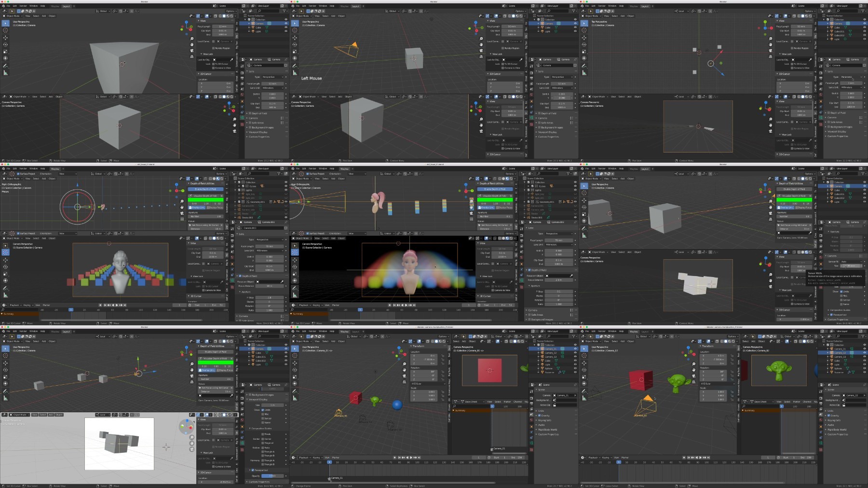The height and width of the screenshot is (488, 868).
Task: Expand Viewport Display panel in stretched-cube window
Action: click(258, 132)
